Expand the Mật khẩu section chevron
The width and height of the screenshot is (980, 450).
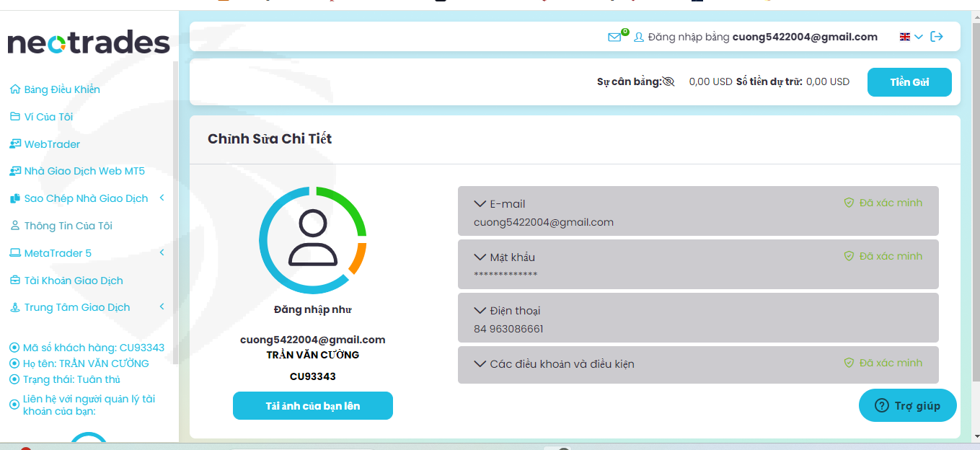(x=480, y=257)
